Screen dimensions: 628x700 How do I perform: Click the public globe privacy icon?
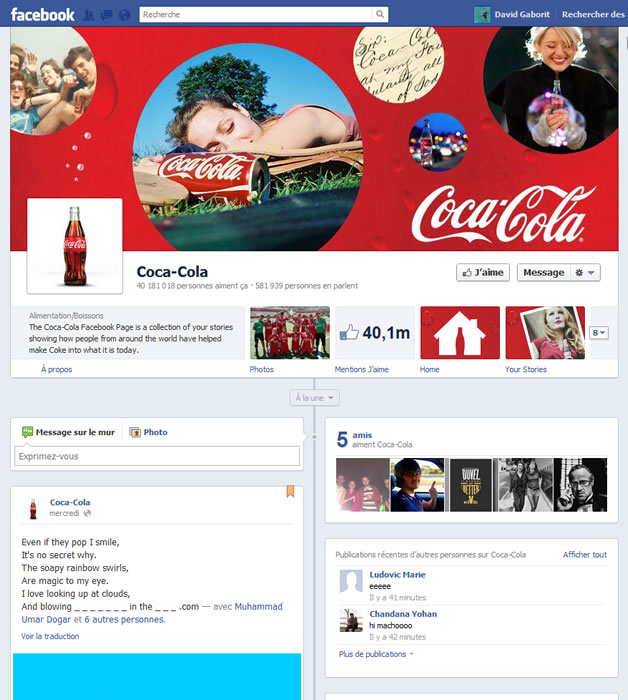(87, 513)
